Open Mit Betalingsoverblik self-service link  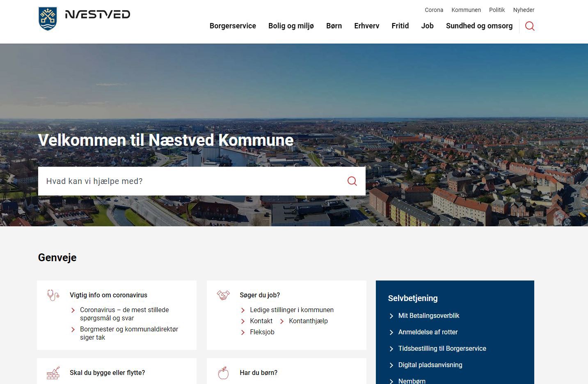point(429,316)
